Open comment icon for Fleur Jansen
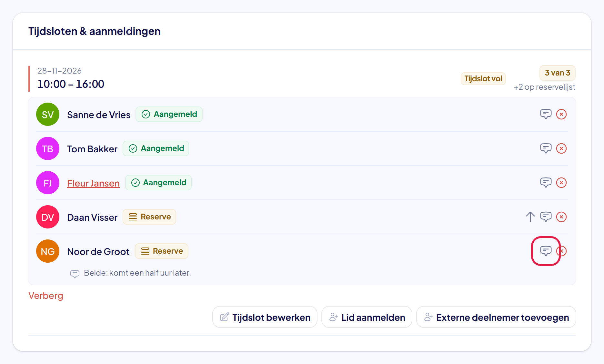 [546, 183]
